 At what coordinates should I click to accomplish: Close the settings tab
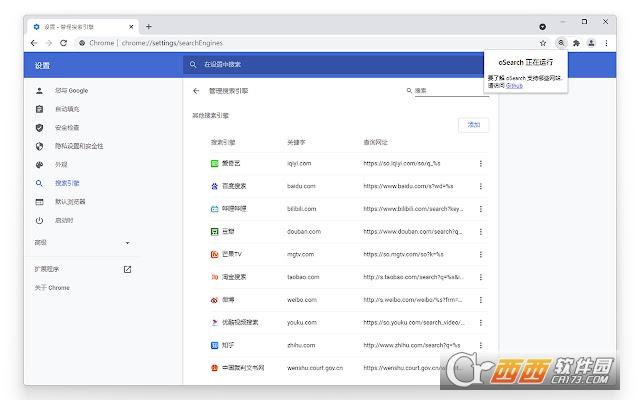(131, 27)
